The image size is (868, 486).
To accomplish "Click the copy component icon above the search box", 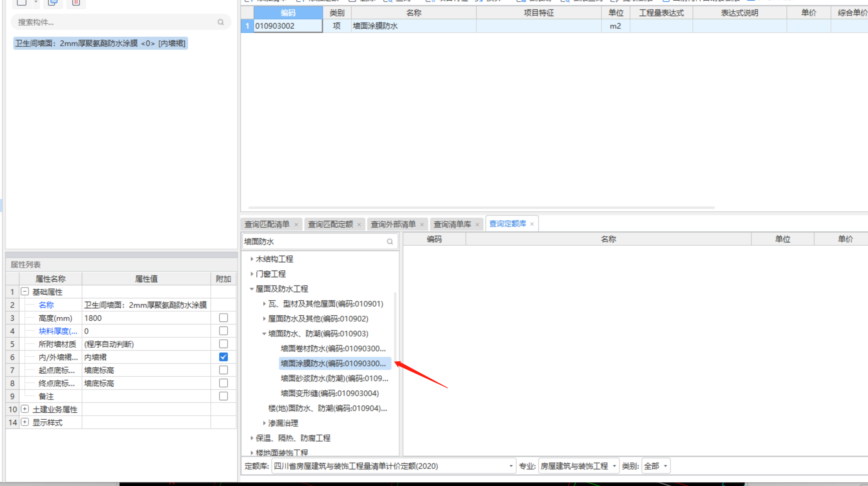I will (53, 2).
